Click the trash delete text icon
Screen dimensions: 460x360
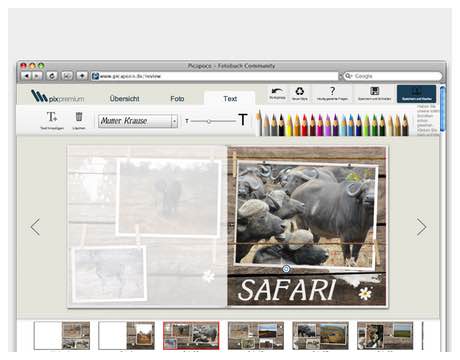point(79,117)
